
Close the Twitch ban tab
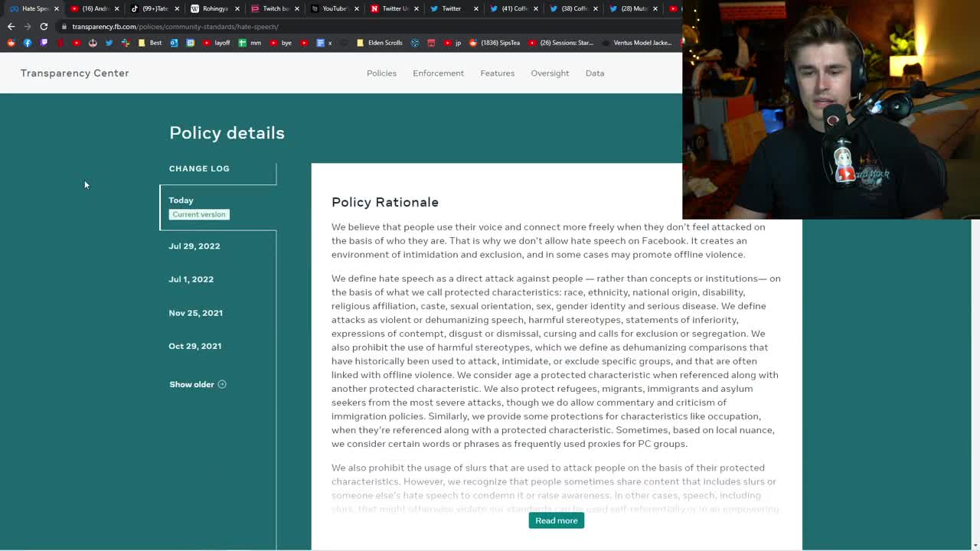click(x=296, y=8)
